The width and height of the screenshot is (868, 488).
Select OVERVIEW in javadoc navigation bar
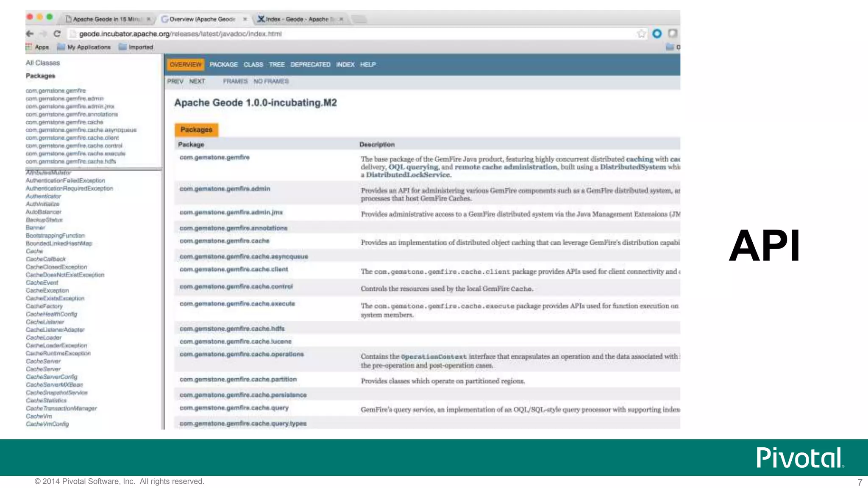pos(186,64)
